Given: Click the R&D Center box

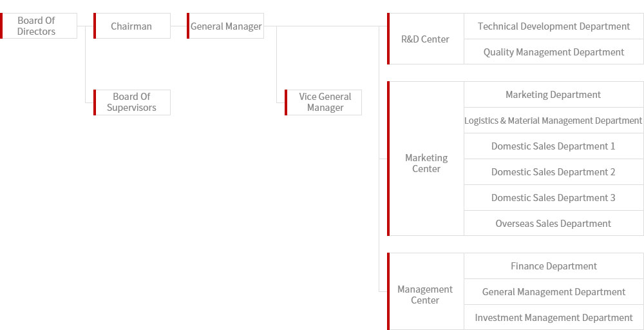Looking at the screenshot, I should tap(425, 39).
